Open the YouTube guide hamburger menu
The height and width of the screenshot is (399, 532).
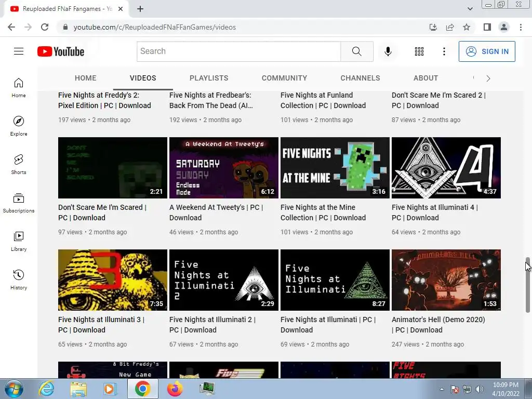[19, 51]
